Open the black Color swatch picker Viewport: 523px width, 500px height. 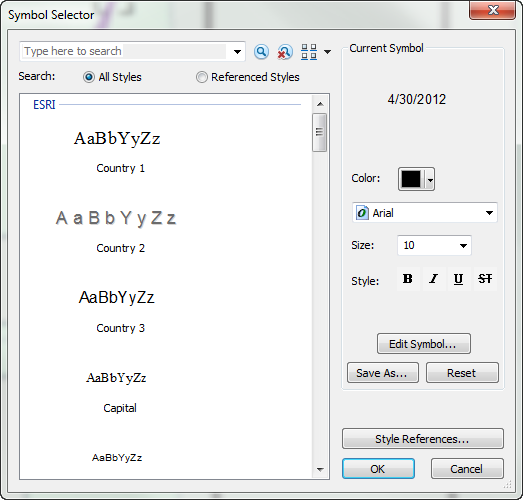point(416,179)
